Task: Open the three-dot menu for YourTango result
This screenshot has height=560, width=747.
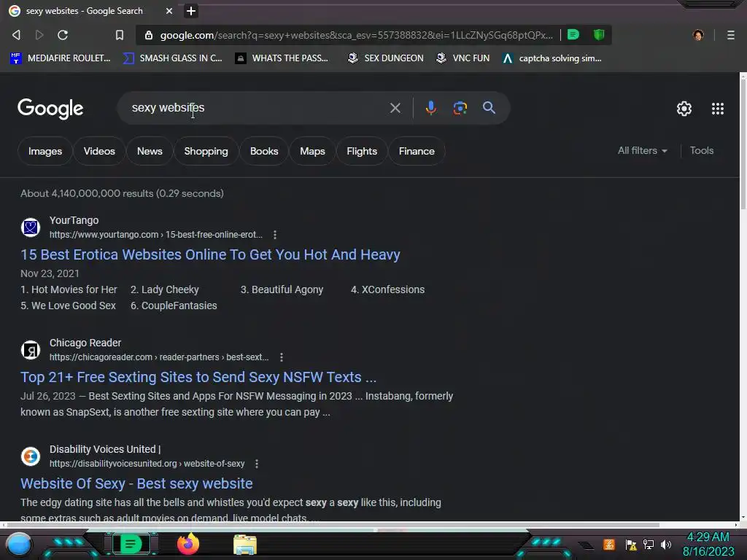Action: pyautogui.click(x=275, y=235)
